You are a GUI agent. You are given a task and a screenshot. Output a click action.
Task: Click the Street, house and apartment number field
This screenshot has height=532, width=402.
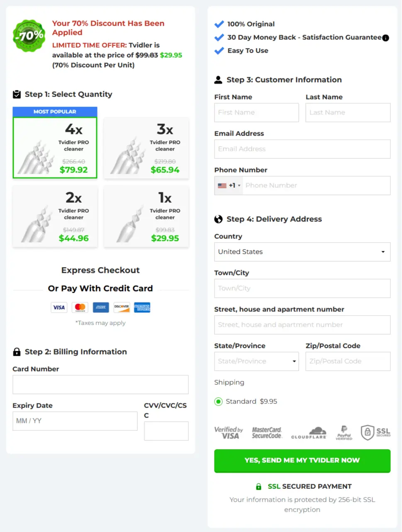(x=302, y=325)
